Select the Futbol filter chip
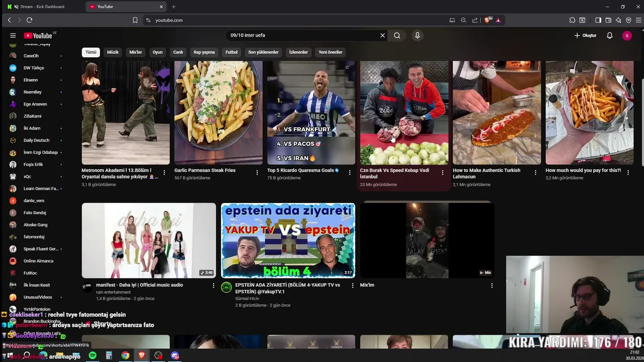The height and width of the screenshot is (362, 644). point(231,52)
